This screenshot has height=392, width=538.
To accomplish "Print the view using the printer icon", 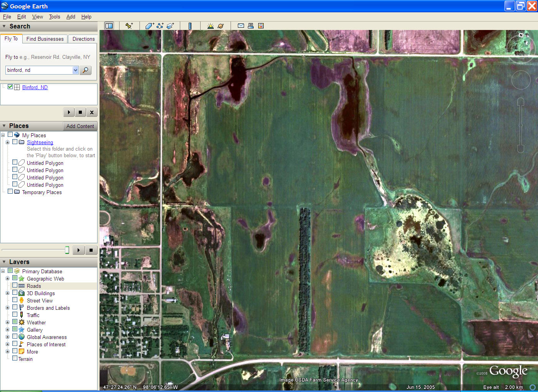I will click(x=251, y=26).
